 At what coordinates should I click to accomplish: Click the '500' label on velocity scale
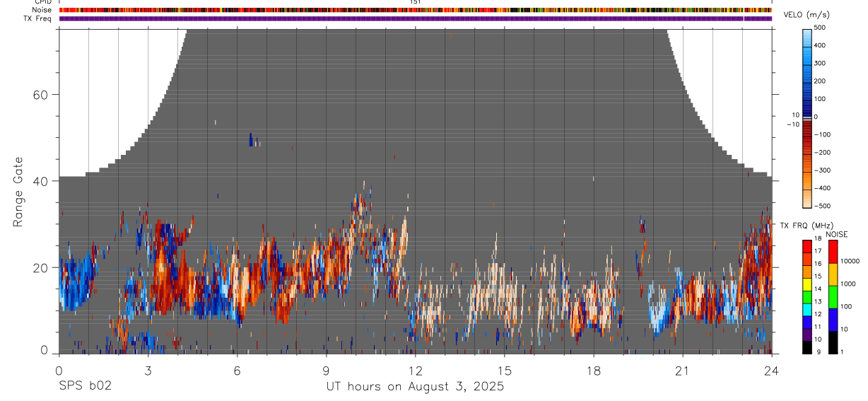820,28
